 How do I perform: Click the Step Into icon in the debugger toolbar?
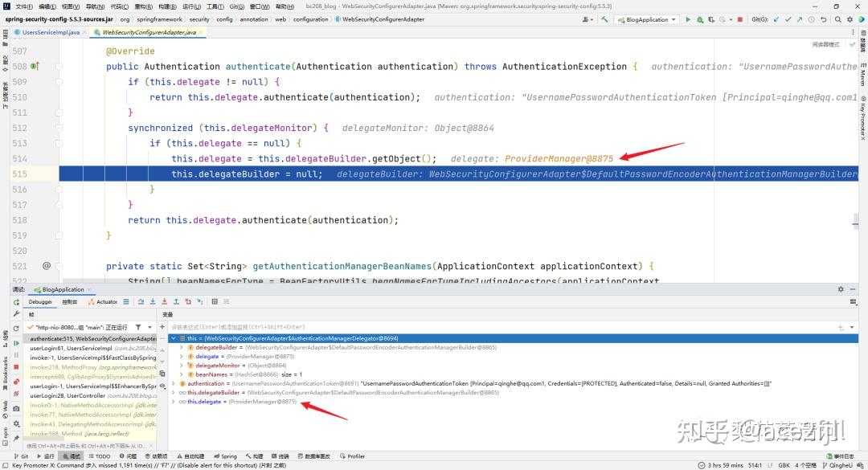[154, 301]
